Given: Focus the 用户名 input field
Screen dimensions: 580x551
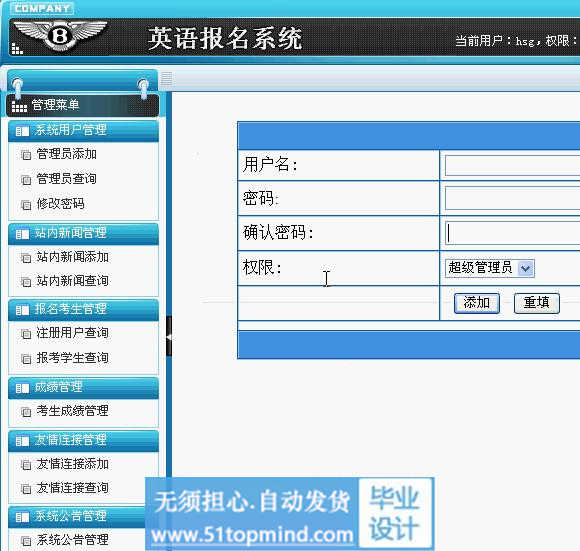Looking at the screenshot, I should (512, 165).
